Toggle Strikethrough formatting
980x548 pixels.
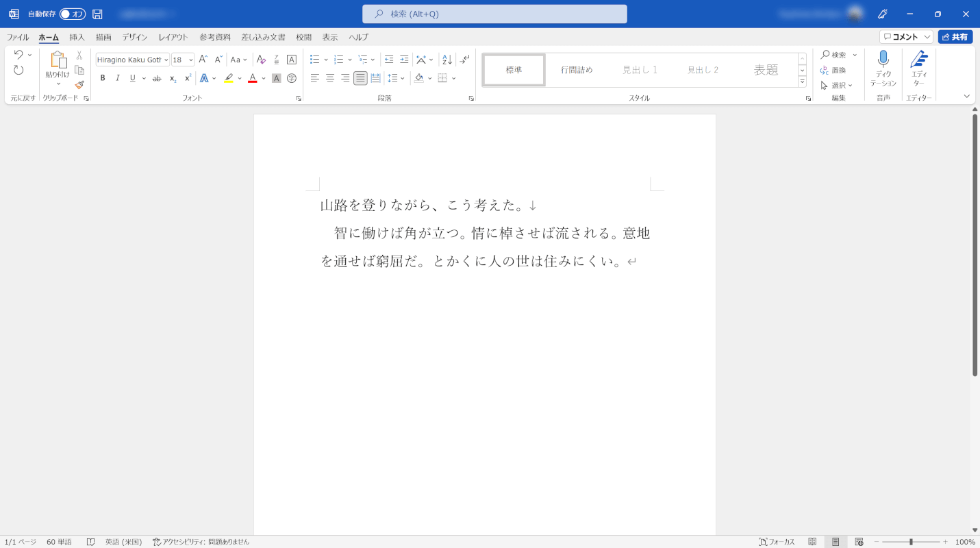coord(157,78)
